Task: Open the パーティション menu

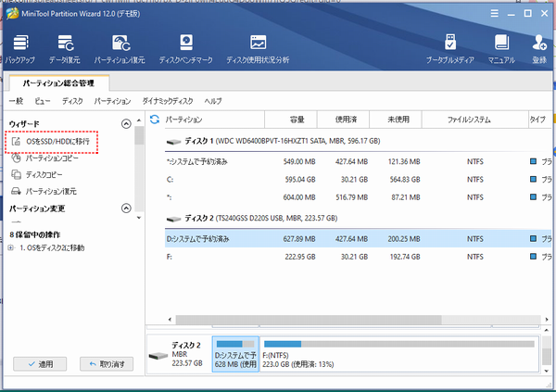Action: (112, 101)
